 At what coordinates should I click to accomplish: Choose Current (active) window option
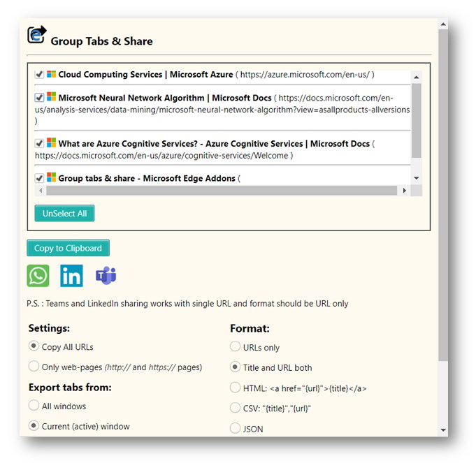[34, 425]
